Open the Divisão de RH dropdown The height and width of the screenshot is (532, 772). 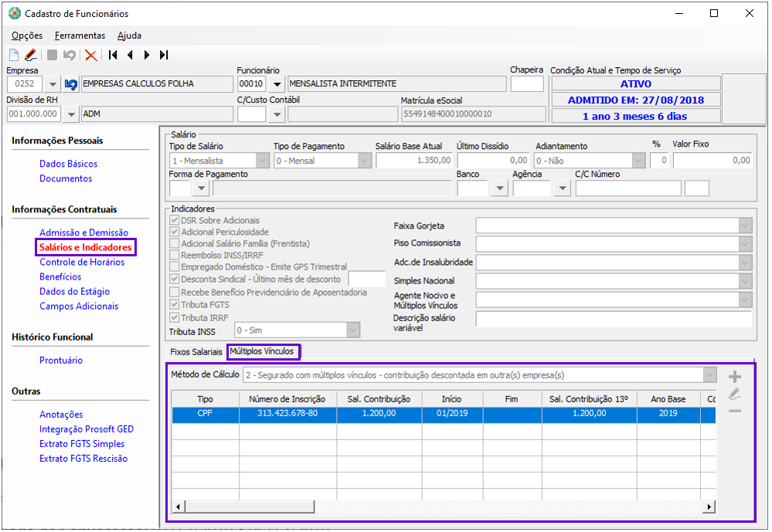coord(71,114)
